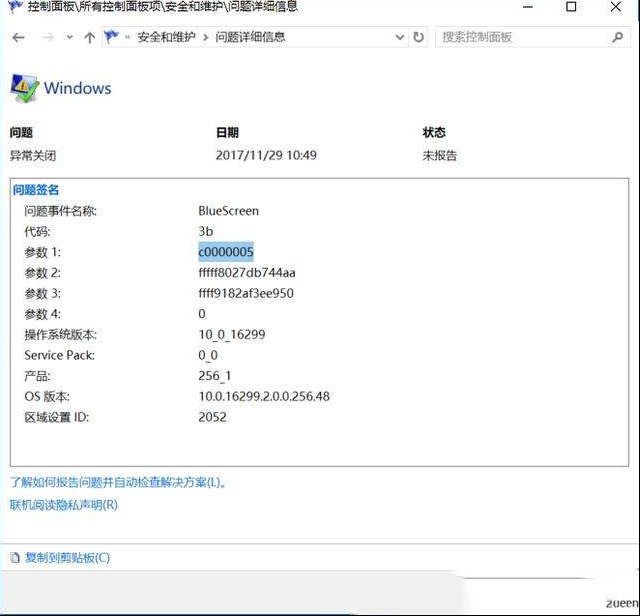Expand the address bar history dropdown
640x616 pixels.
400,38
